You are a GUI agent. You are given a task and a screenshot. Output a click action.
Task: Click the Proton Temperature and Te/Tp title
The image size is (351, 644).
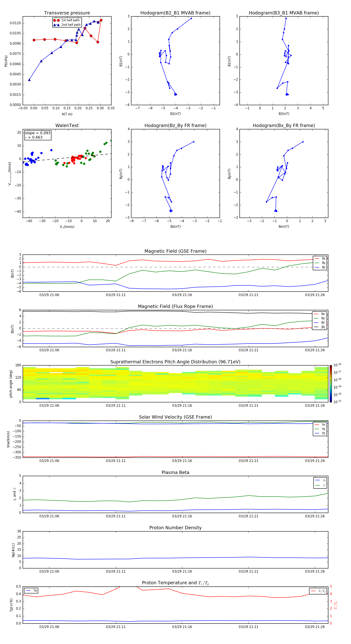click(175, 583)
